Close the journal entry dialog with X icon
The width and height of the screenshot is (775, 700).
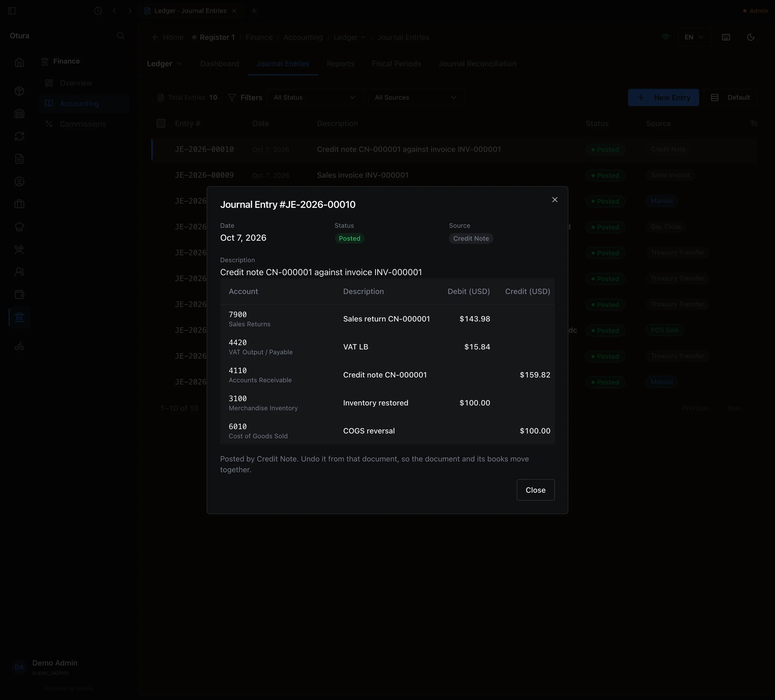[554, 199]
